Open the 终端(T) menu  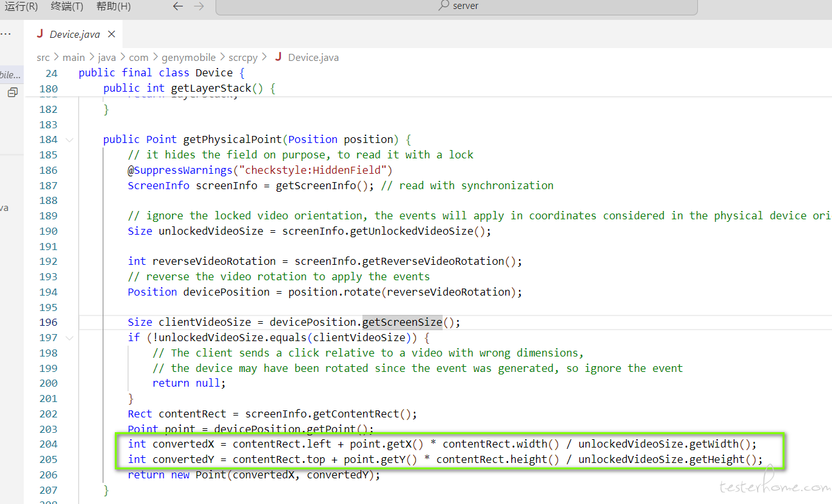click(x=67, y=6)
